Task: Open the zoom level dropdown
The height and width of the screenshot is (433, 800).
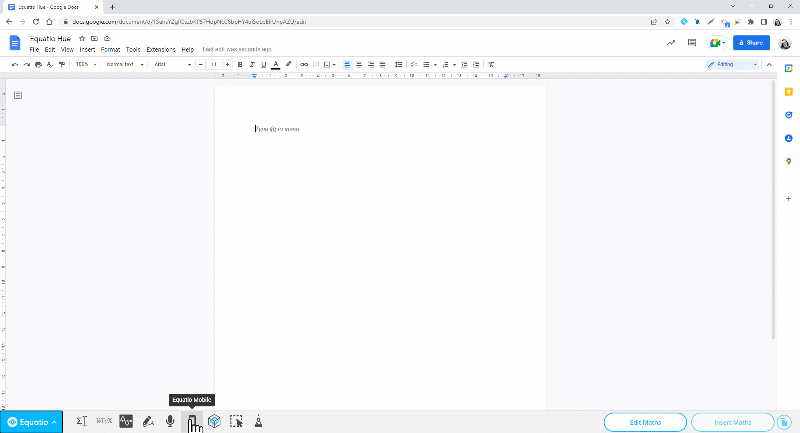Action: click(x=86, y=64)
